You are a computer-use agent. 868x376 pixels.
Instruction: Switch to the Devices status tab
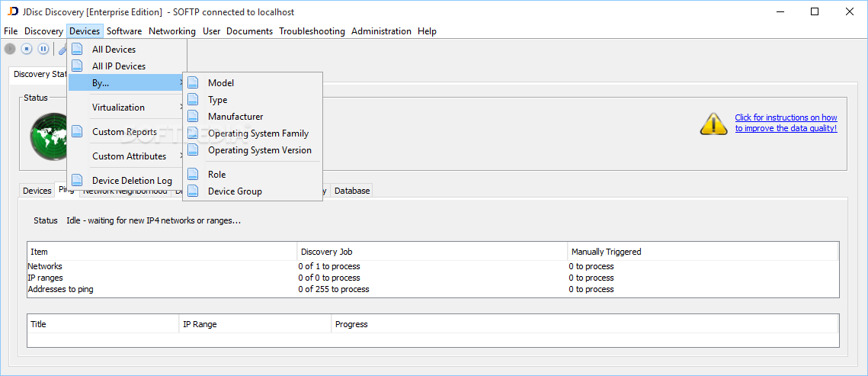click(37, 191)
